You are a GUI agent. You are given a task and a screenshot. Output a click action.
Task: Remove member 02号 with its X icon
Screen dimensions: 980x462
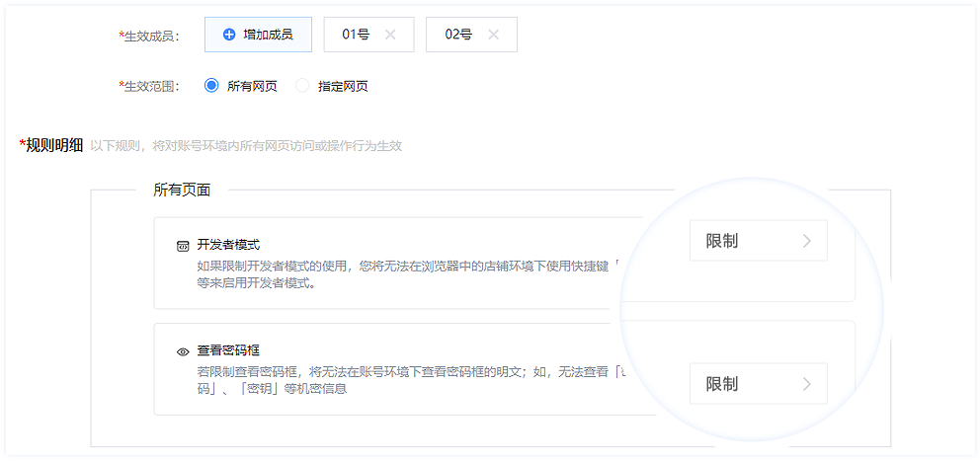coord(493,35)
